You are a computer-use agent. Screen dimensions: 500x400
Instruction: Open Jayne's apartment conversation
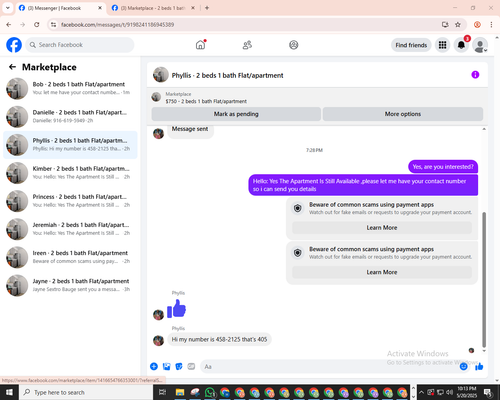click(x=70, y=285)
